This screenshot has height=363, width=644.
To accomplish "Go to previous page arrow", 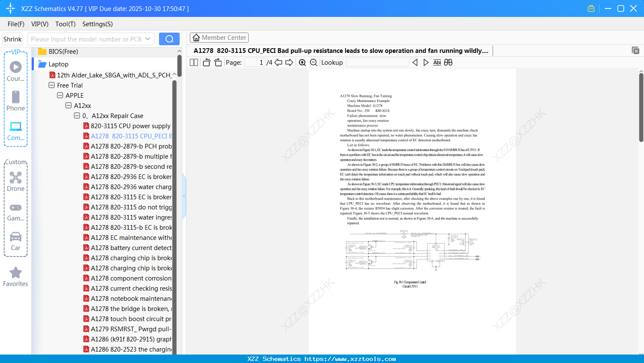I will [x=278, y=62].
